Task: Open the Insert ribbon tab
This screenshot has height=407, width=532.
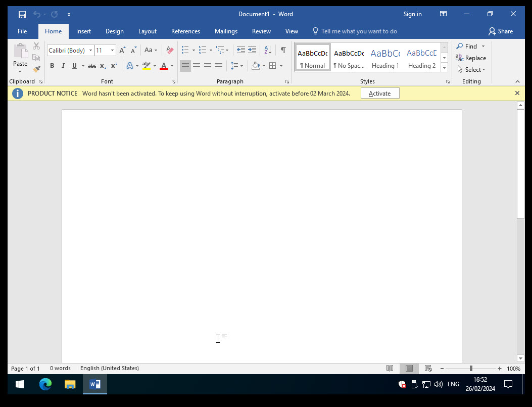Action: [83, 31]
